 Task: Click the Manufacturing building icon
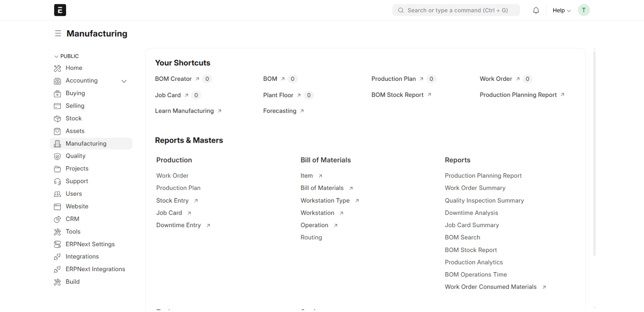(x=57, y=144)
